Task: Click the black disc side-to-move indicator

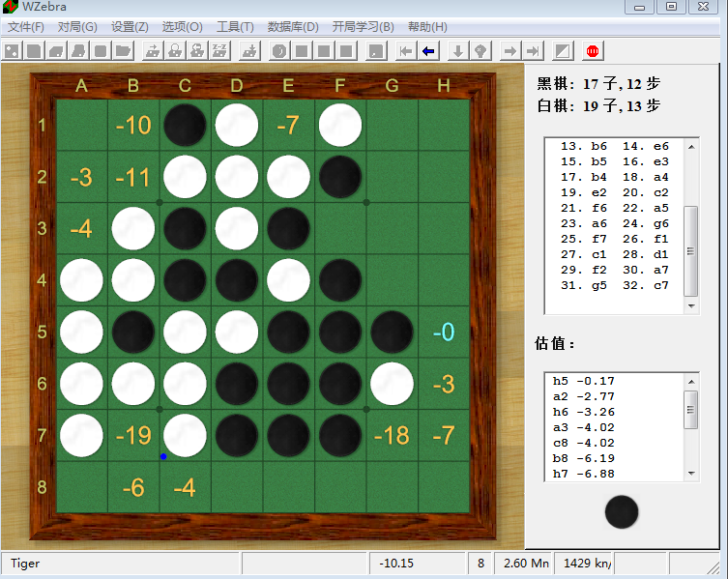Action: pos(622,511)
